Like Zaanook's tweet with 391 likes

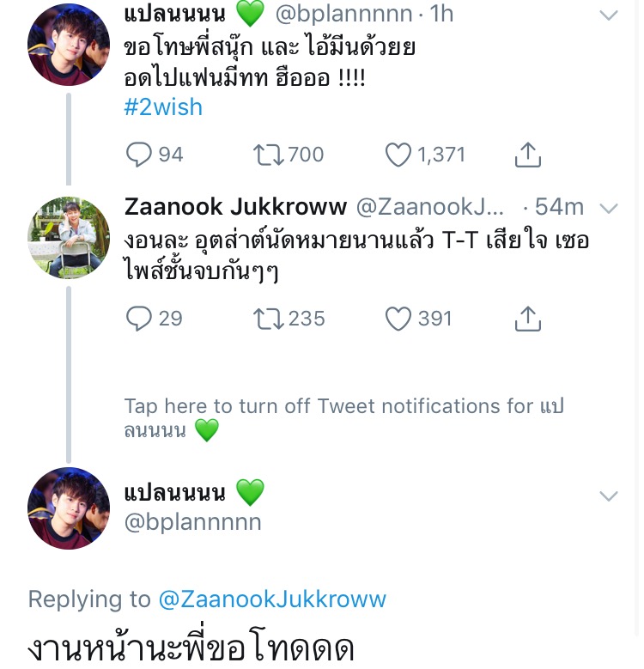398,319
